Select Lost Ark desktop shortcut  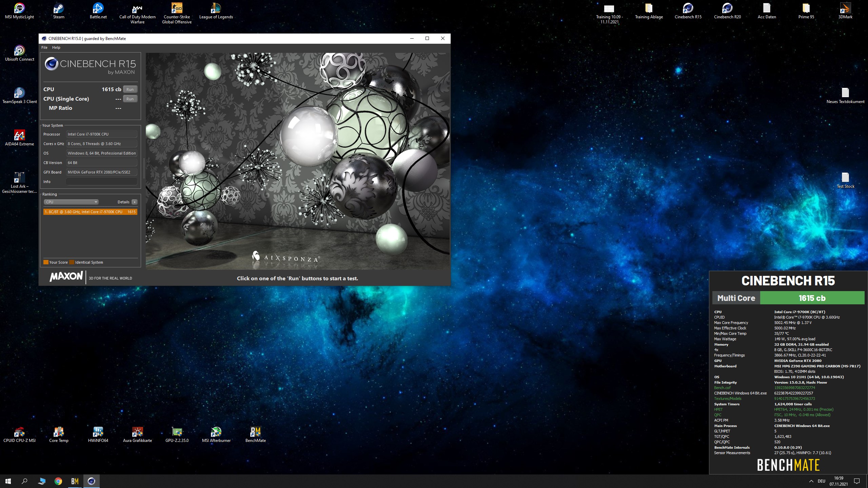coord(19,183)
